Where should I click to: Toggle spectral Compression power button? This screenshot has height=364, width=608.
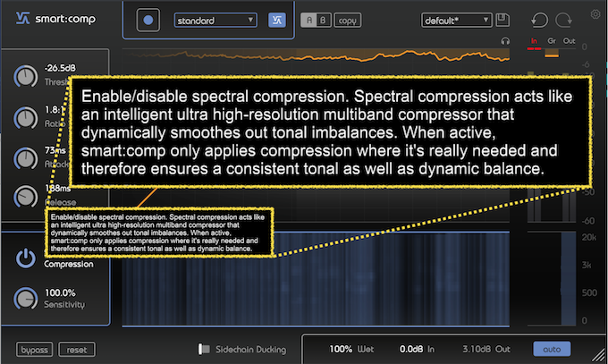coord(26,258)
